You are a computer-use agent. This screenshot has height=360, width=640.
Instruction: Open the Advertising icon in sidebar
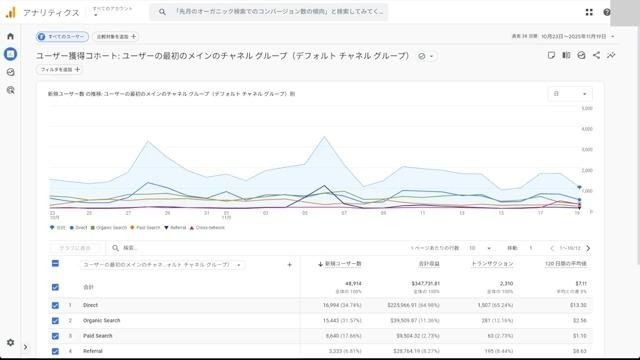pyautogui.click(x=11, y=90)
